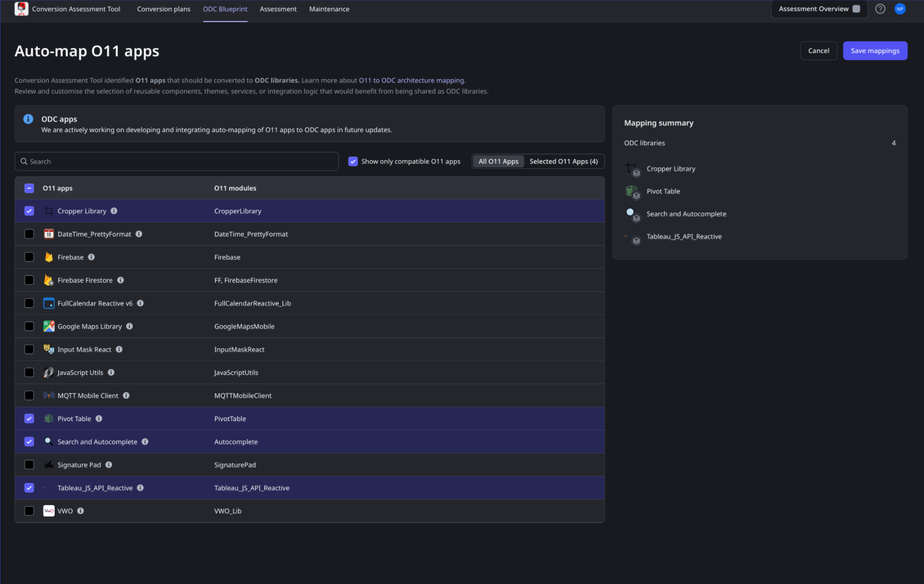Click the JavaScript Utils app icon
Viewport: 924px width, 584px height.
click(x=49, y=372)
